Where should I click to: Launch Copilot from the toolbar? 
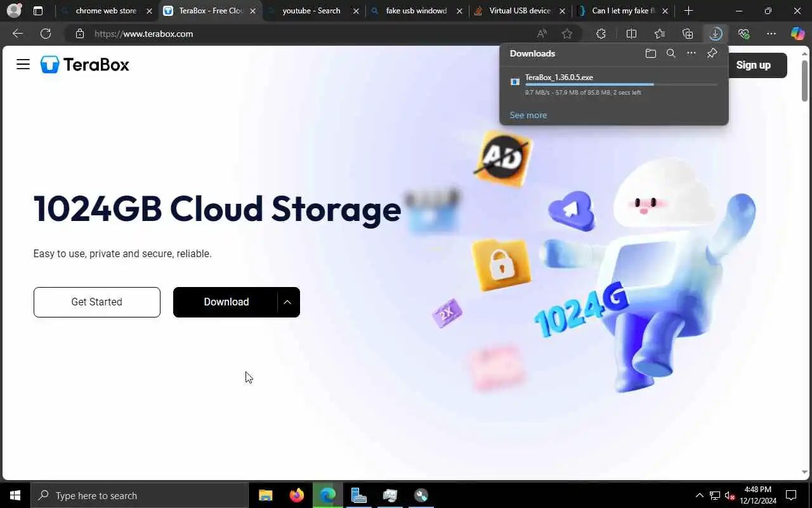tap(797, 34)
